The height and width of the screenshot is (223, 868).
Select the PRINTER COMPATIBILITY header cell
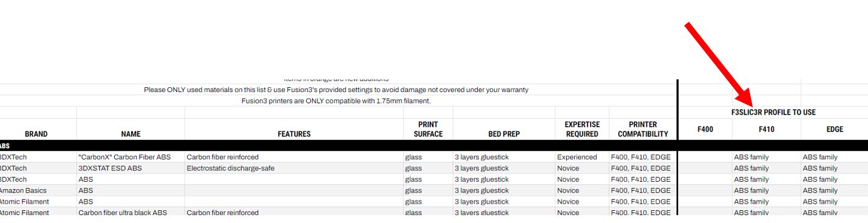pos(643,129)
